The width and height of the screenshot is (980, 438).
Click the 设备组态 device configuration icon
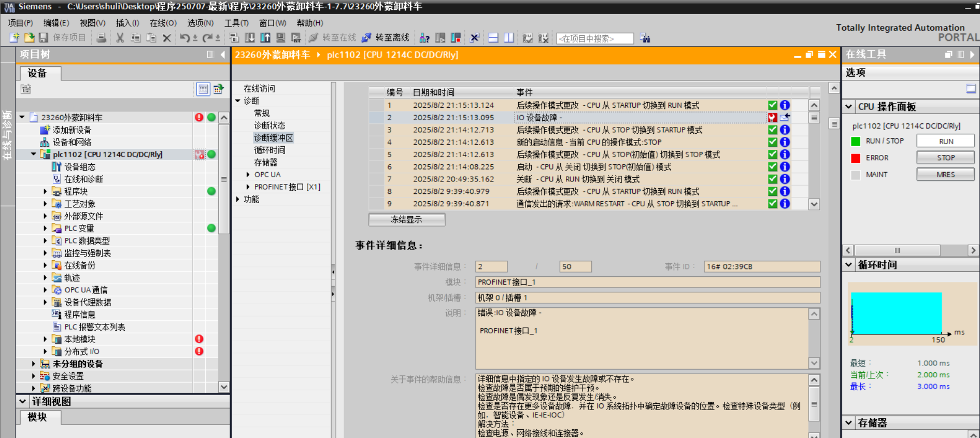tap(56, 166)
